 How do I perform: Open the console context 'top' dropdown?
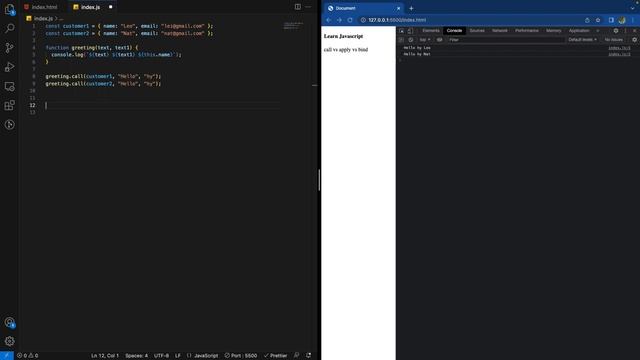point(424,40)
